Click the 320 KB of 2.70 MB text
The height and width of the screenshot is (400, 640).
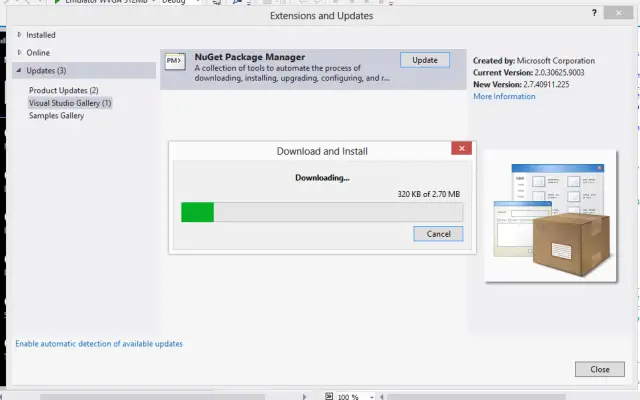pyautogui.click(x=429, y=194)
